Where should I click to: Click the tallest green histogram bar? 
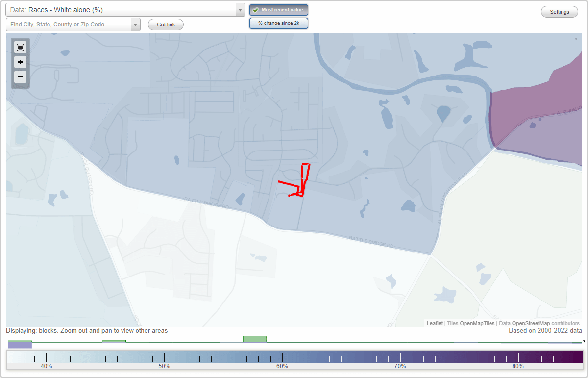point(255,339)
